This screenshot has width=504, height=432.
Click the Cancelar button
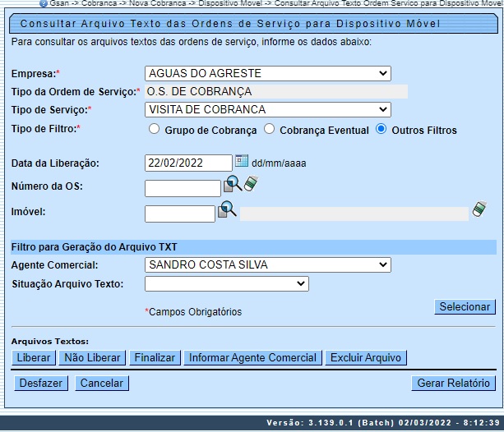pos(102,384)
